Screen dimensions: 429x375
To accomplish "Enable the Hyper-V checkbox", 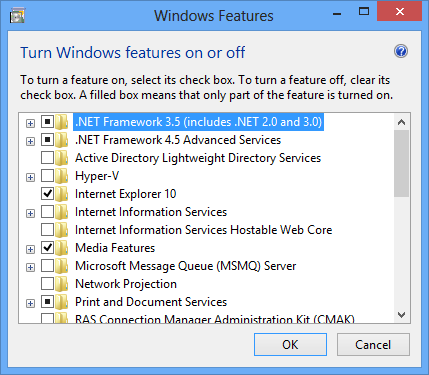I will click(x=47, y=175).
